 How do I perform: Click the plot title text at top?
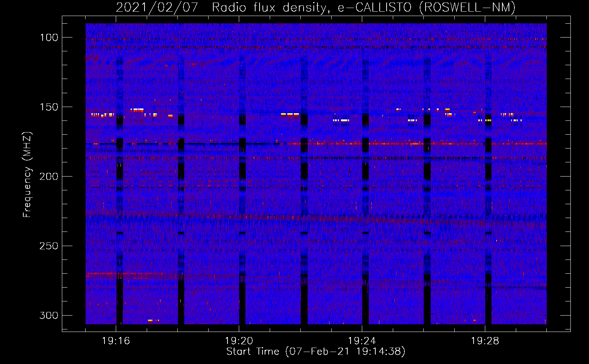click(x=316, y=8)
